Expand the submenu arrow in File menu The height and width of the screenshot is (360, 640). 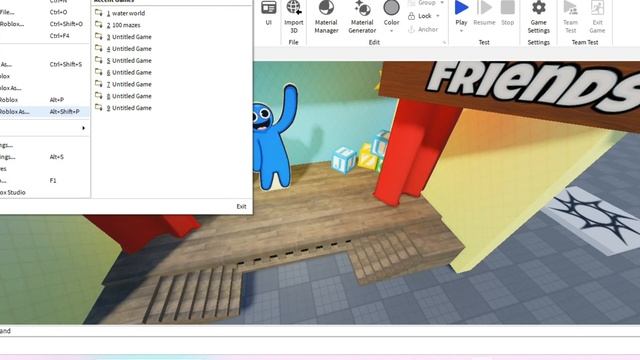coord(83,128)
